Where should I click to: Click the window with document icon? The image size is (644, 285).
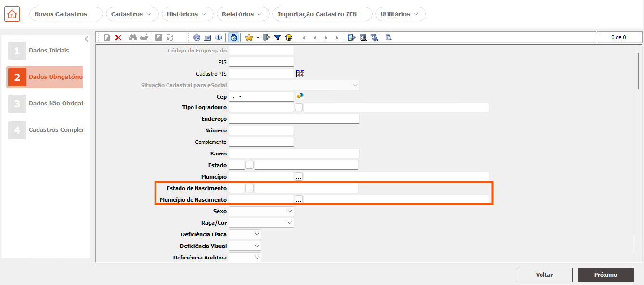pyautogui.click(x=374, y=38)
